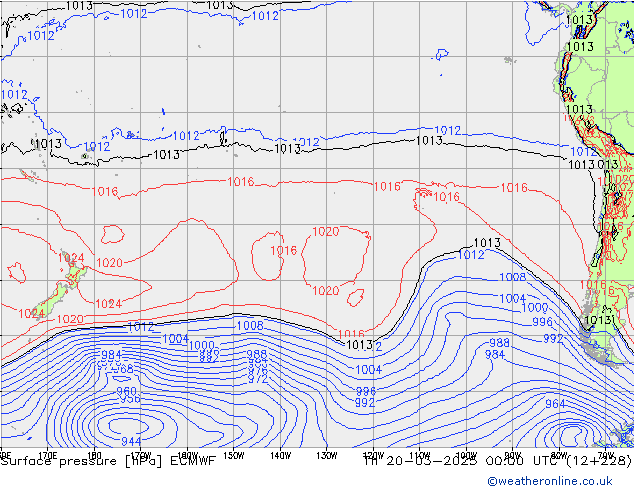
Task: Select the 'Surface pressure [hPa] ECMWF' caption
Action: (x=108, y=461)
